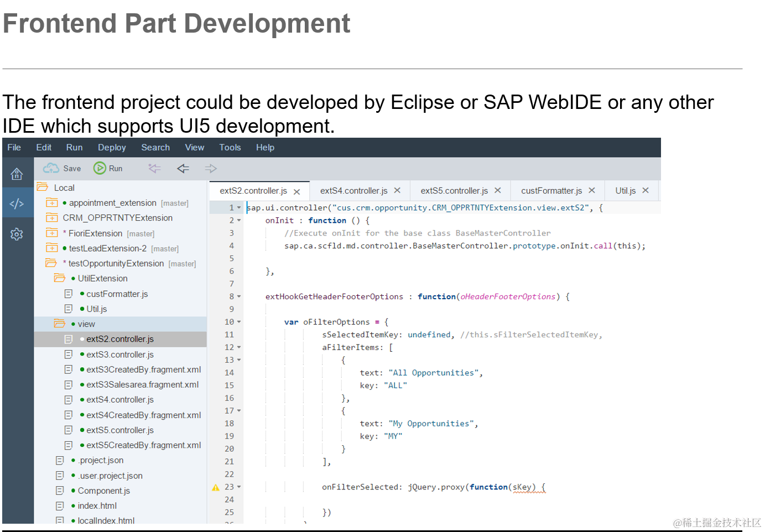Viewport: 765px width, 532px height.
Task: Expand the appointment_extension folder
Action: click(52, 202)
